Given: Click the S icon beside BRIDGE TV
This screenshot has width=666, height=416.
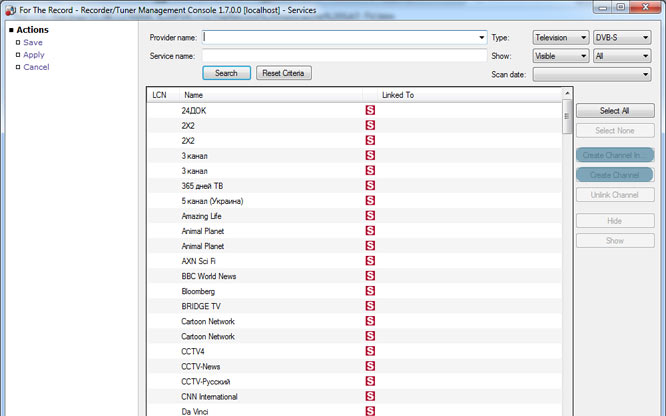Looking at the screenshot, I should pyautogui.click(x=369, y=306).
